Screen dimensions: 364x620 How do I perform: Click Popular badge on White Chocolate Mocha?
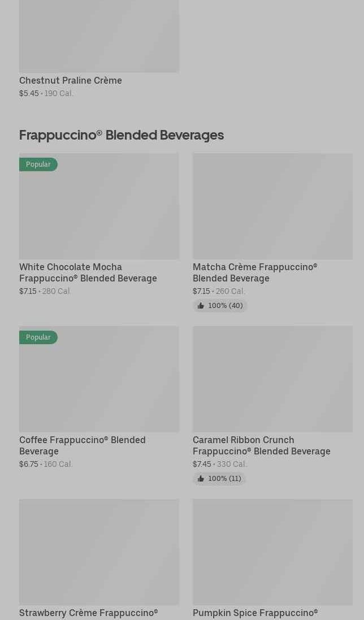(x=38, y=164)
